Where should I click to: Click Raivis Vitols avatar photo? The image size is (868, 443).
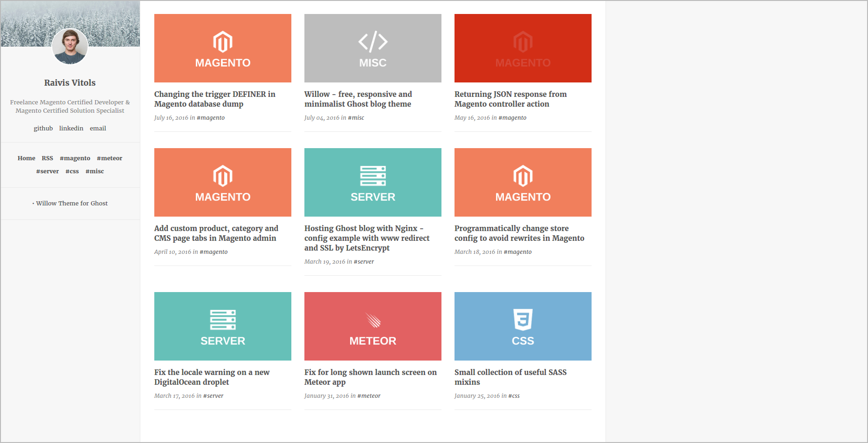pyautogui.click(x=70, y=46)
